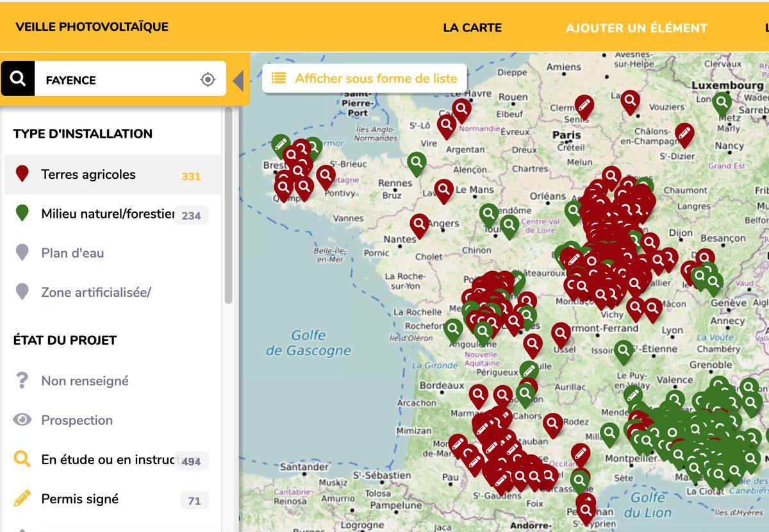
Task: Toggle the Terres agricoles filter
Action: pos(113,174)
